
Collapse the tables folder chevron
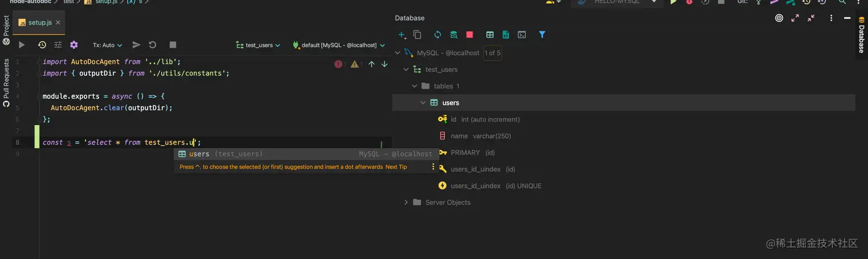click(x=414, y=86)
